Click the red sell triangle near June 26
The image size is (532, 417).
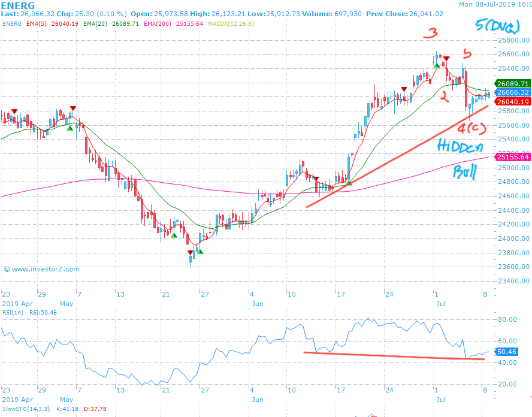click(404, 89)
